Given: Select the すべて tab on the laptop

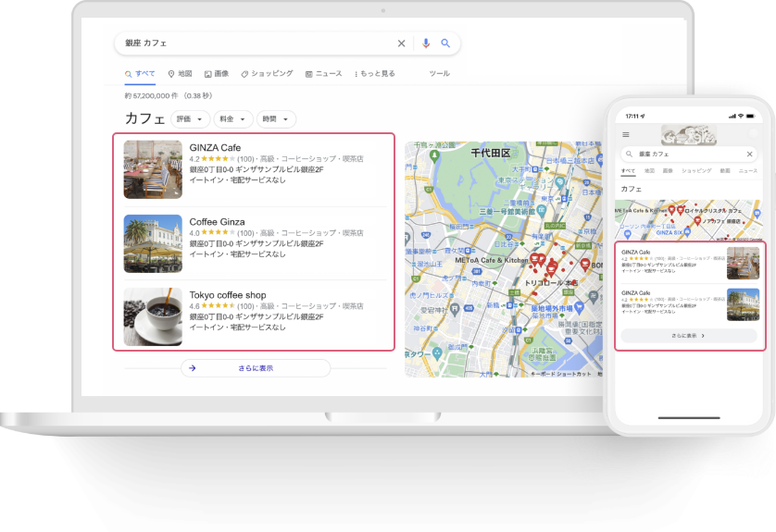Looking at the screenshot, I should (140, 74).
